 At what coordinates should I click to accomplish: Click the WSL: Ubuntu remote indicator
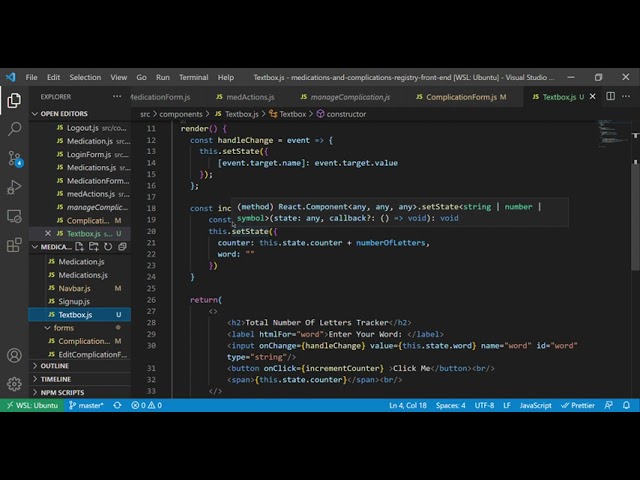32,405
